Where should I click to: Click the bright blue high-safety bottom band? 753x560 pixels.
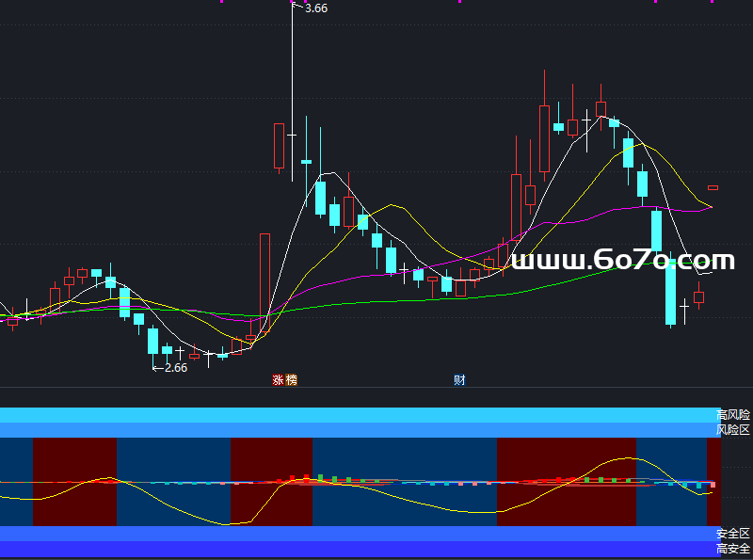click(x=358, y=549)
